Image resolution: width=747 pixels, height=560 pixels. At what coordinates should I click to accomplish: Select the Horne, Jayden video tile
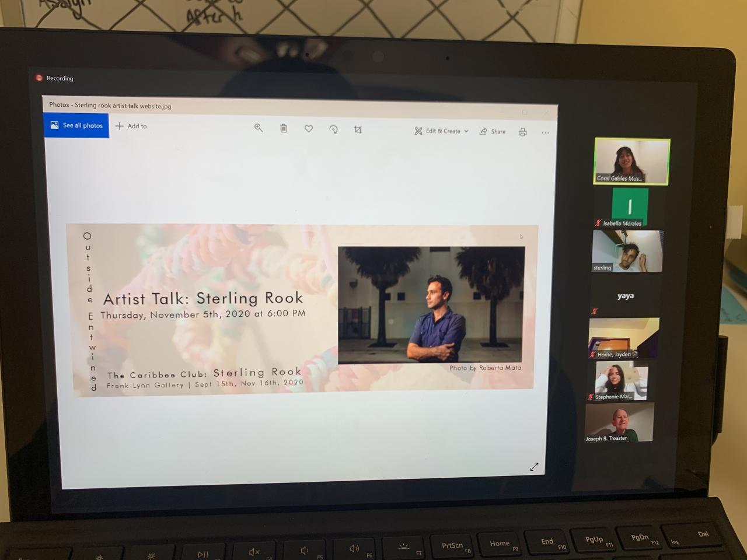click(623, 338)
